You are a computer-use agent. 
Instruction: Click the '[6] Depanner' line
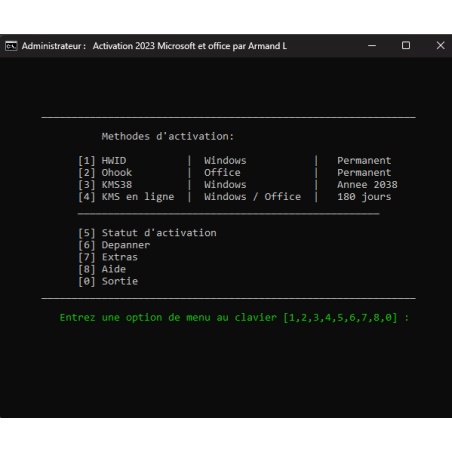coord(114,245)
